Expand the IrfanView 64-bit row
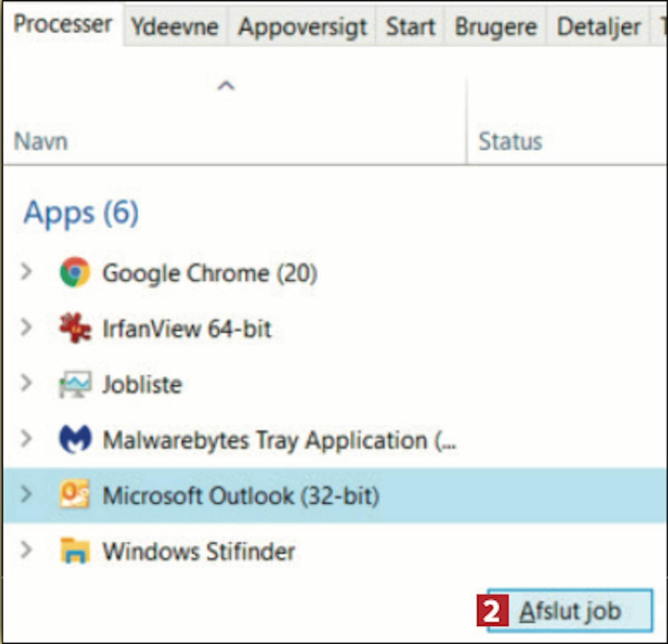Viewport: 668px width, 644px height. click(x=27, y=327)
